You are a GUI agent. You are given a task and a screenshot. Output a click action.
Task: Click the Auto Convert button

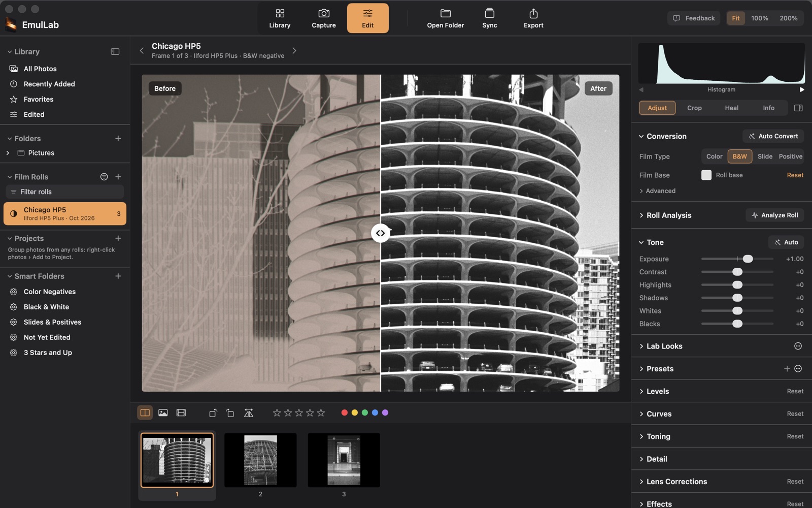[773, 136]
